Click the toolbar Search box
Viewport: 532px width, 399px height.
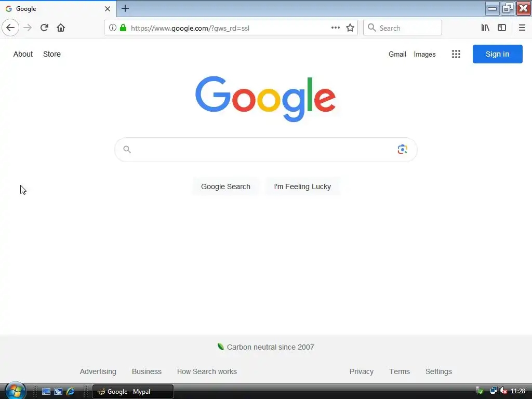click(403, 28)
